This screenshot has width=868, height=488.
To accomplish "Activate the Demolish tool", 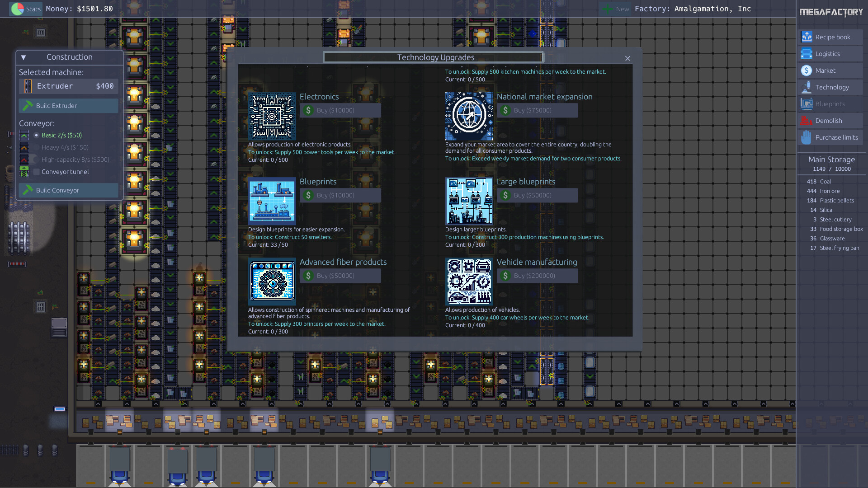I will tap(830, 120).
